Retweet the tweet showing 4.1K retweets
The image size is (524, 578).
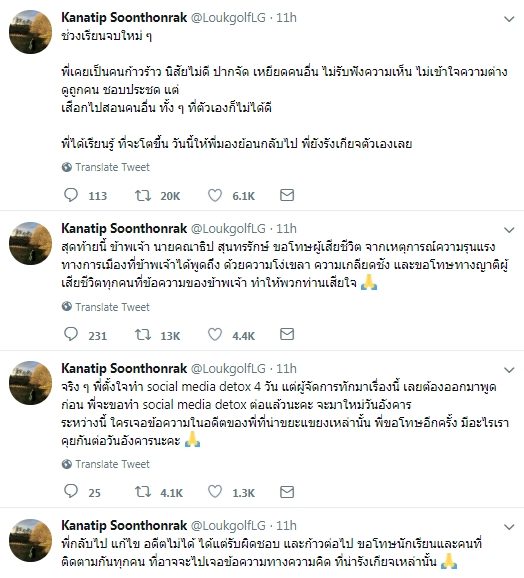click(143, 492)
